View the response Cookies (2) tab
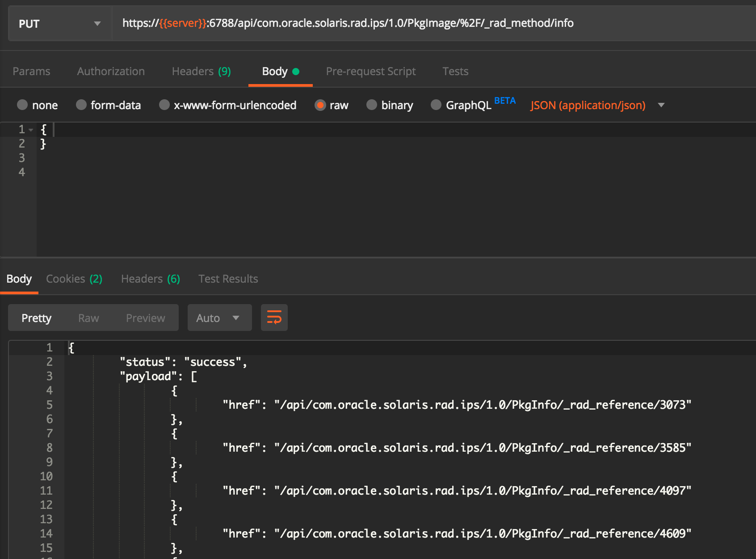This screenshot has height=559, width=756. (74, 279)
